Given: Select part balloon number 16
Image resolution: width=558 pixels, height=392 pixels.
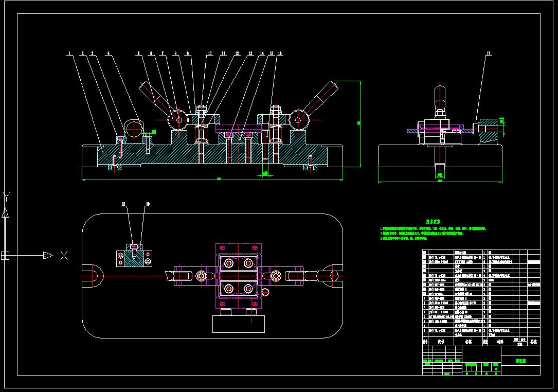Looking at the screenshot, I should [280, 54].
